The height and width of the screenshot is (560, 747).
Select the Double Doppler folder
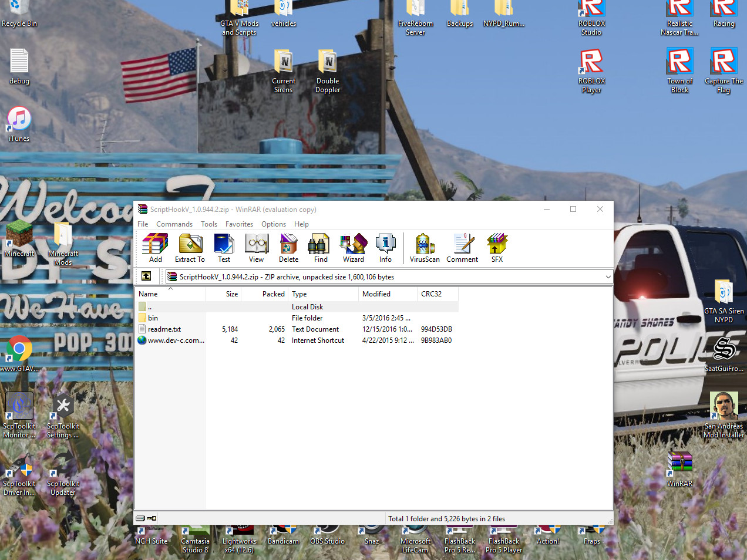point(328,71)
